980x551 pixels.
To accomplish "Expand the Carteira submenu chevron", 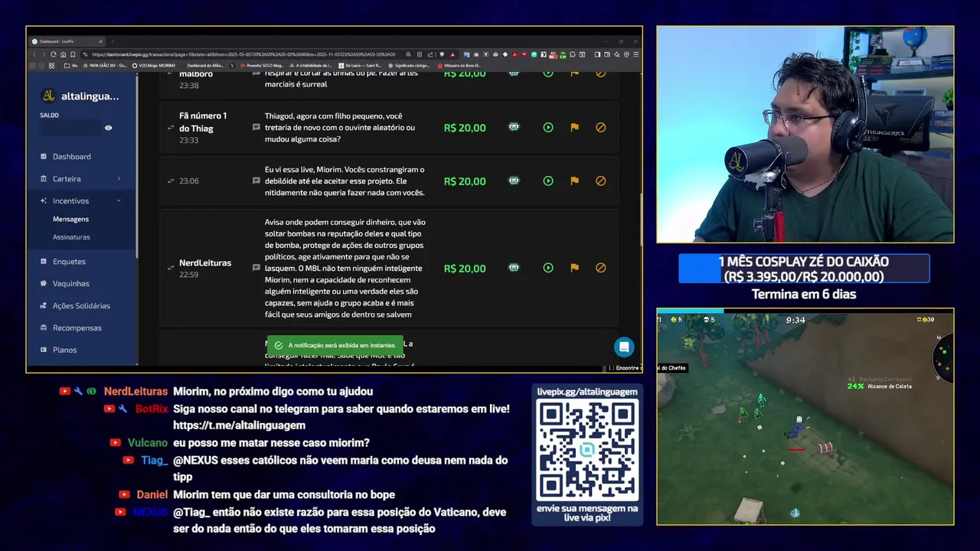I will 119,178.
